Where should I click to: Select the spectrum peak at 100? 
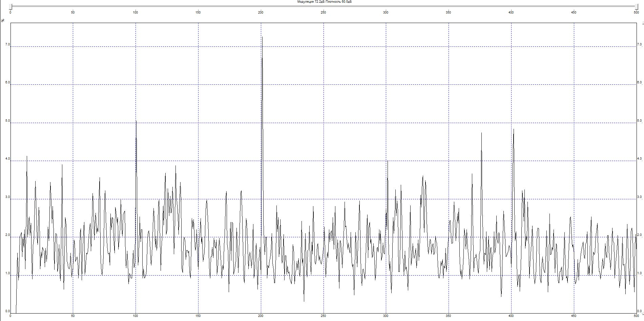[x=136, y=122]
